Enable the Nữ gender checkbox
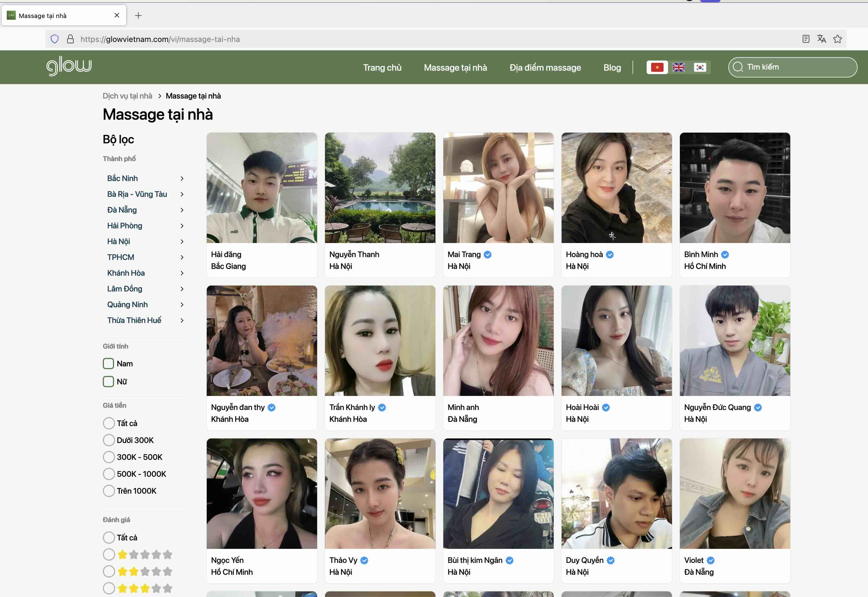Viewport: 868px width, 597px height. tap(108, 382)
